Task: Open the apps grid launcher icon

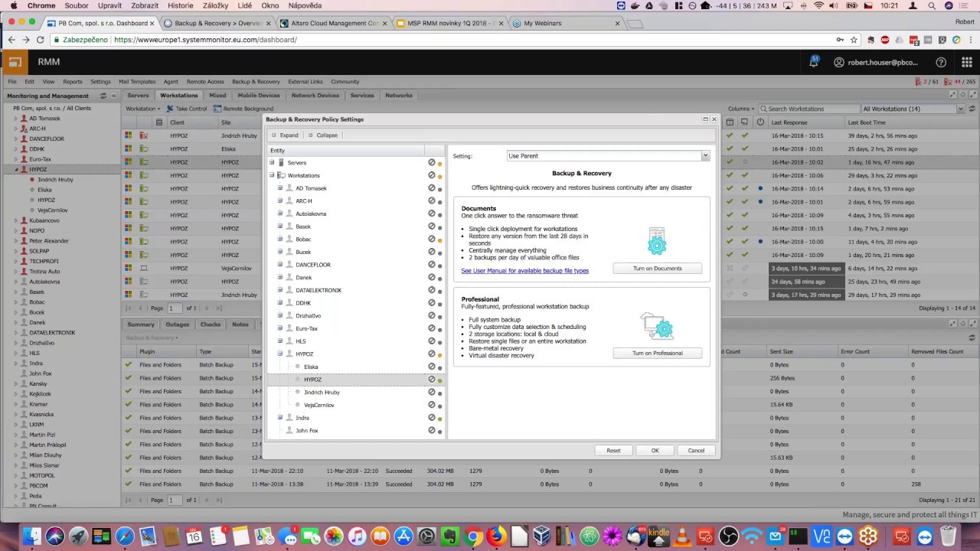Action: click(x=966, y=62)
